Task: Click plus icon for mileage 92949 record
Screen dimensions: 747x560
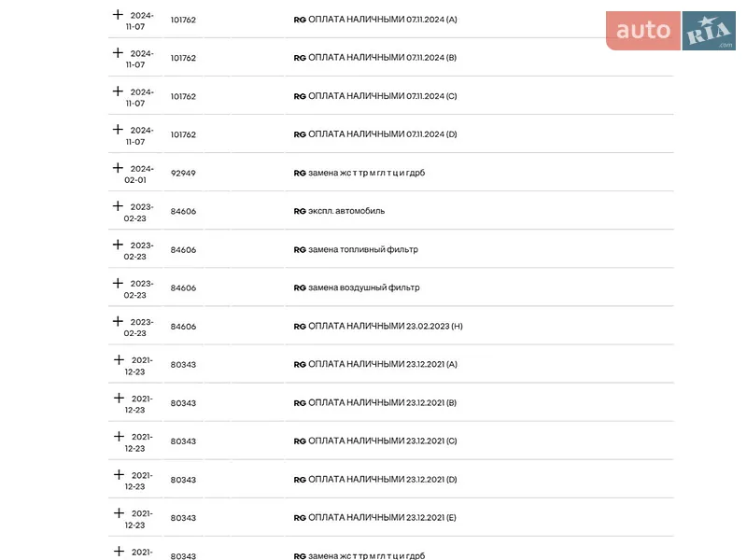Action: pos(118,168)
